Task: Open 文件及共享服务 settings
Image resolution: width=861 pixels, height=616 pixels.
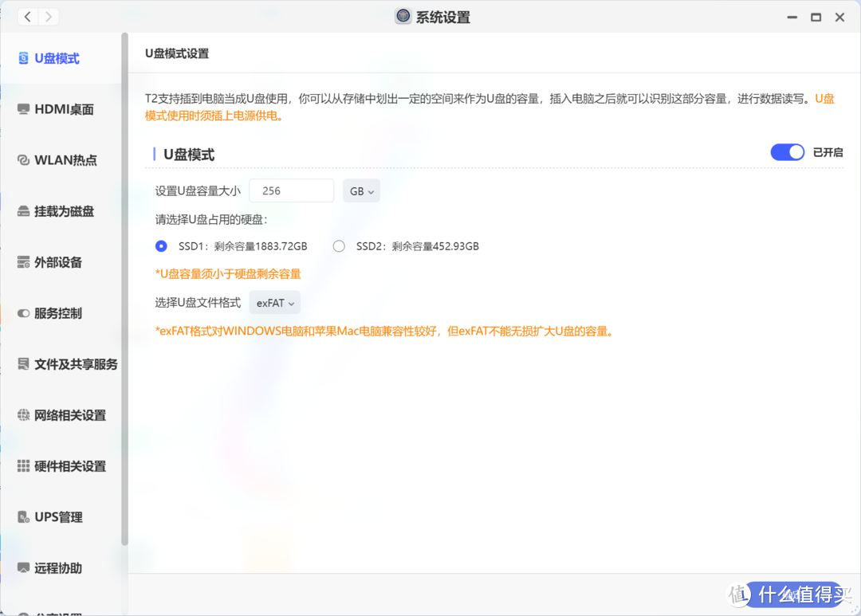Action: coord(65,363)
